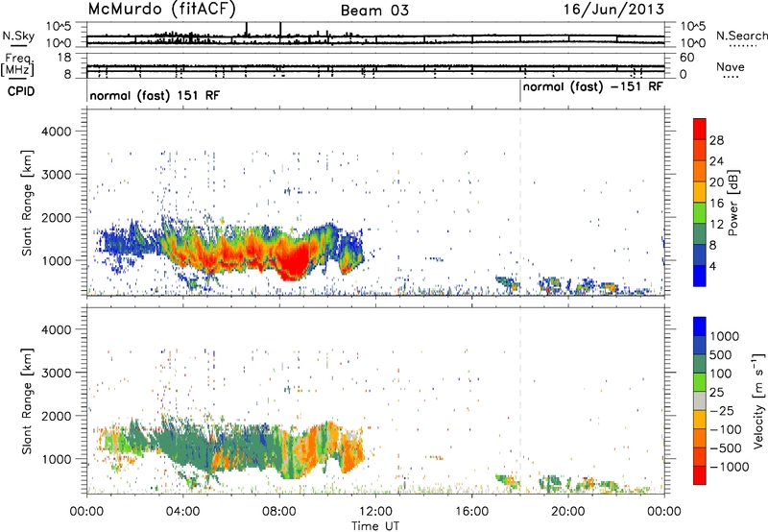Click the red top segment of Power colorbar
768x532 pixels.
[700, 129]
